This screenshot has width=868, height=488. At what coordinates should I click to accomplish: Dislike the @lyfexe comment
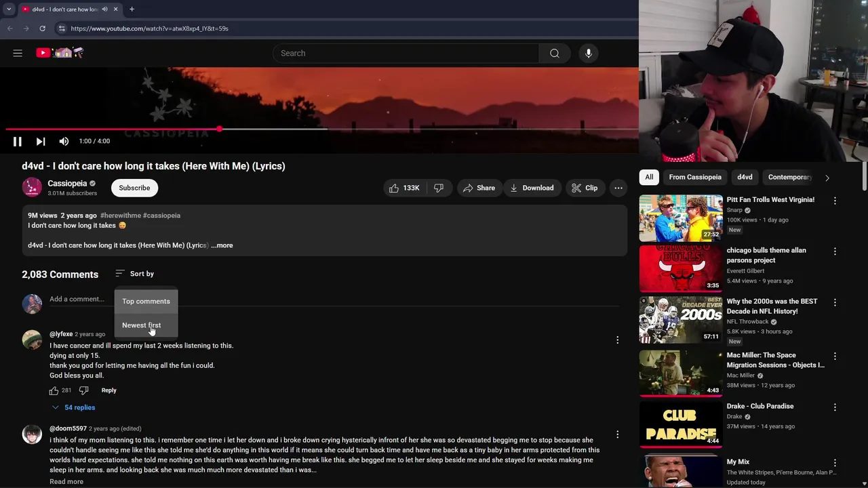pyautogui.click(x=83, y=390)
